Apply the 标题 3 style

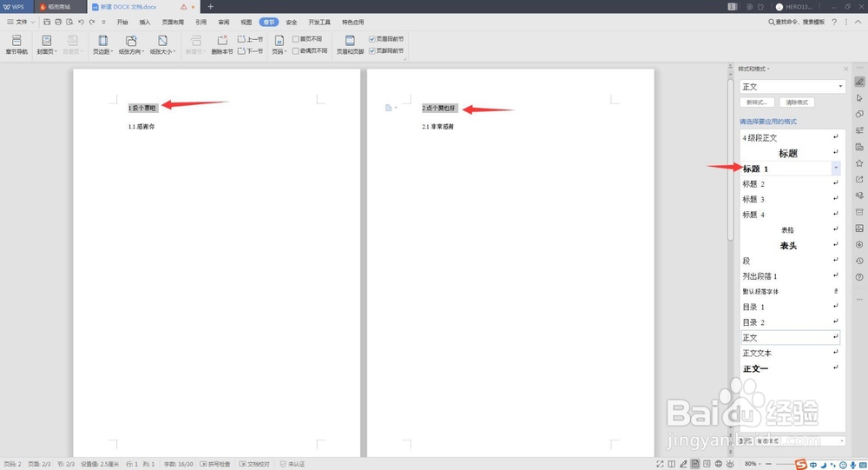[x=790, y=200]
